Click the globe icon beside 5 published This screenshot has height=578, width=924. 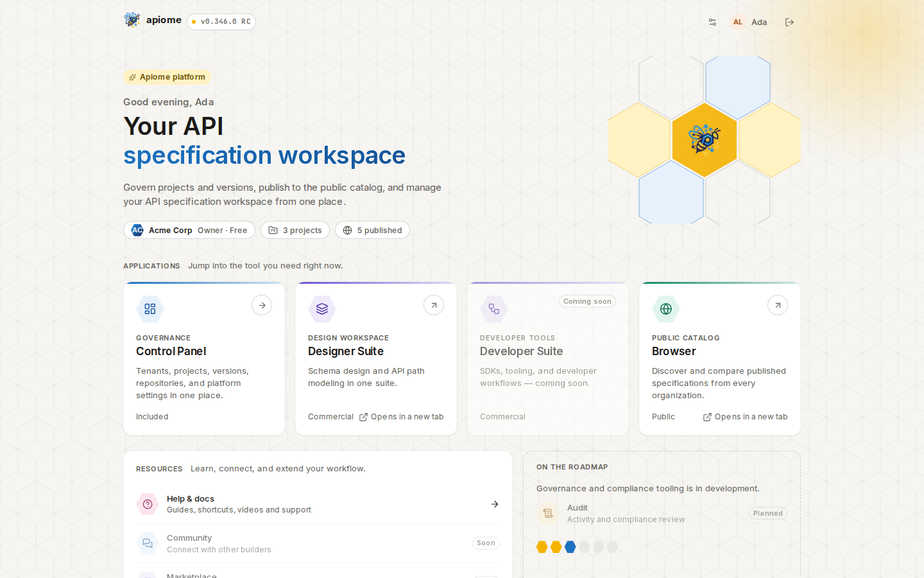(347, 230)
